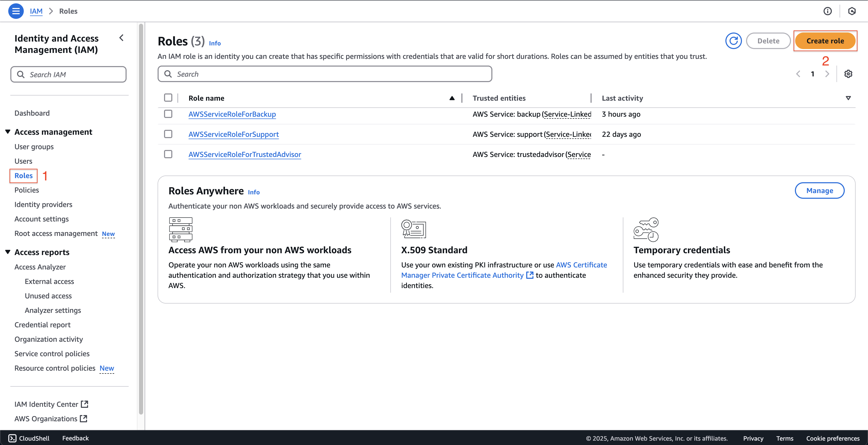Select Policies from Access management
The width and height of the screenshot is (868, 445).
coord(27,189)
